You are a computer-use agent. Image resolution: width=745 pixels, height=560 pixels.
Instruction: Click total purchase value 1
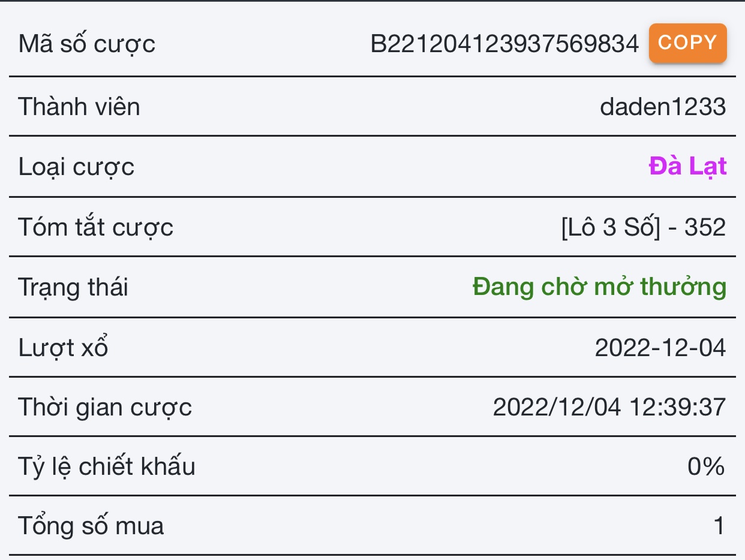[x=719, y=526]
